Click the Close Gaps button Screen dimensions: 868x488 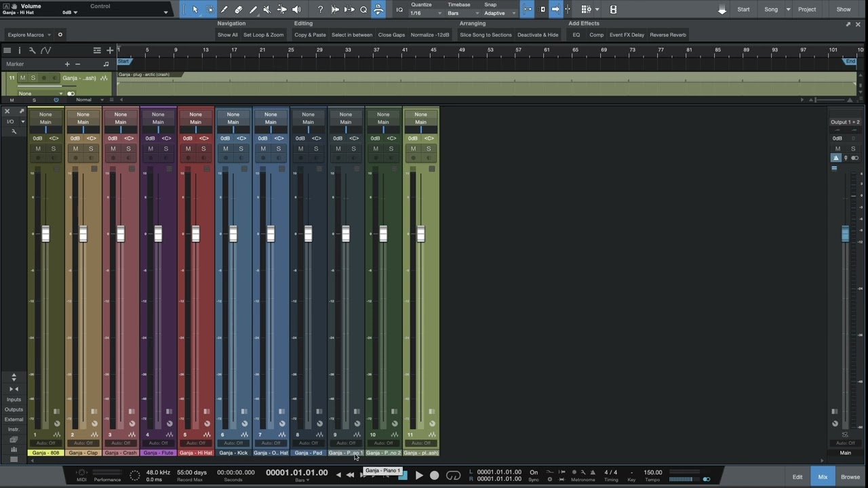point(391,35)
